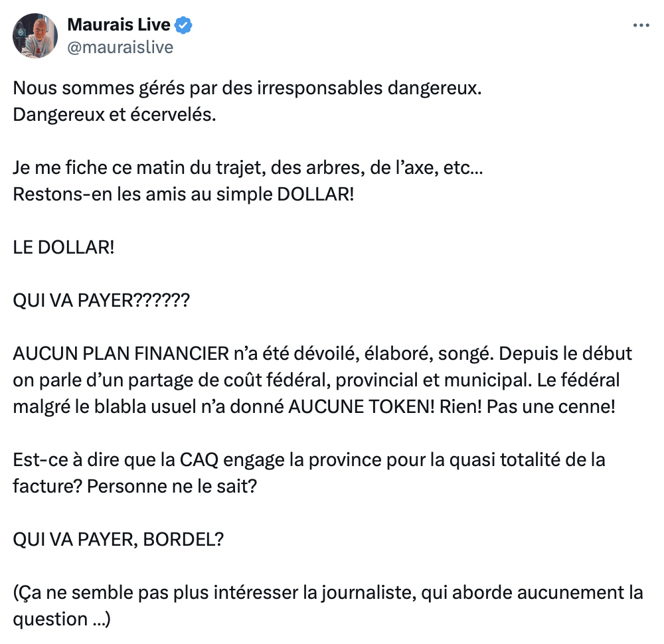Image resolution: width=664 pixels, height=644 pixels.
Task: Open the three-dot more options menu
Action: [x=641, y=25]
